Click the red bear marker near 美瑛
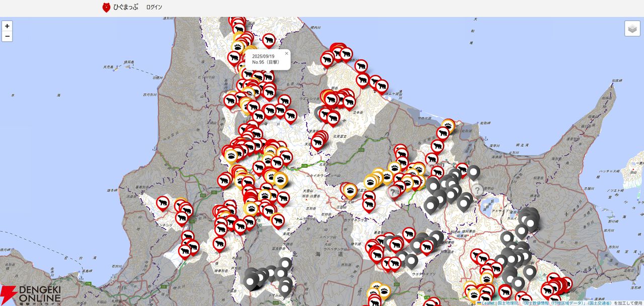This screenshot has height=306, width=644. click(277, 219)
